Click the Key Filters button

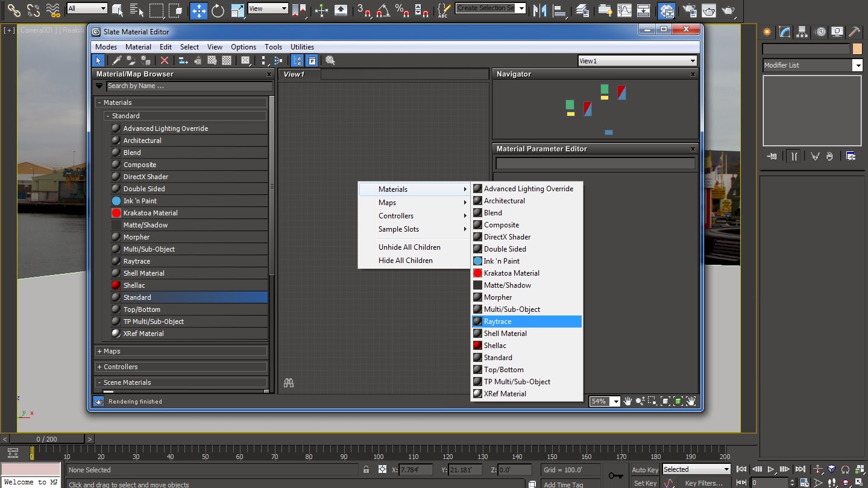coord(703,483)
